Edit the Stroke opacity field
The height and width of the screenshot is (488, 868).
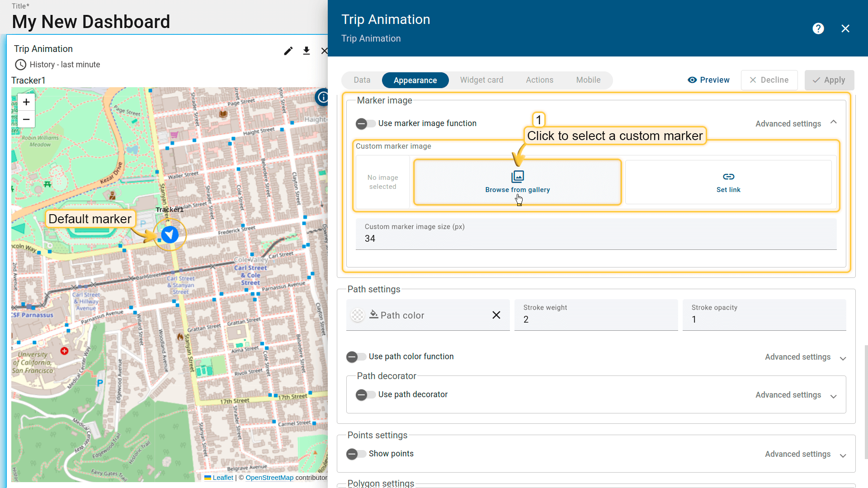coord(764,314)
